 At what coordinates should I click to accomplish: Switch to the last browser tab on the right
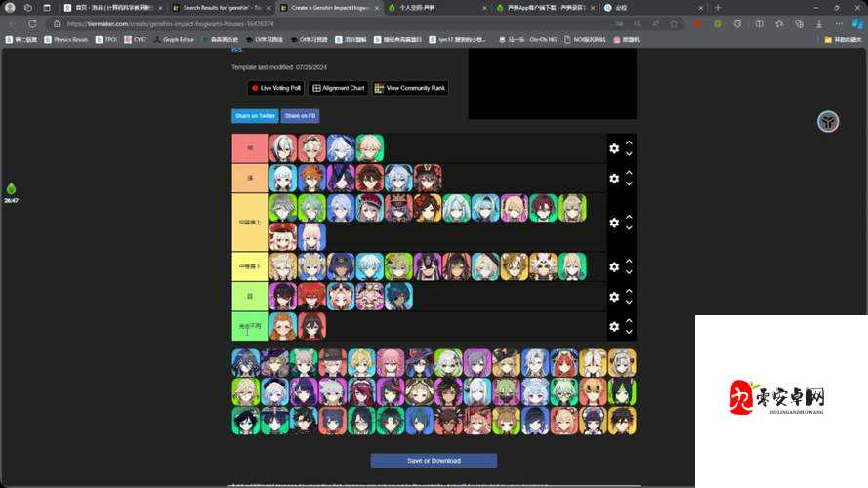653,8
